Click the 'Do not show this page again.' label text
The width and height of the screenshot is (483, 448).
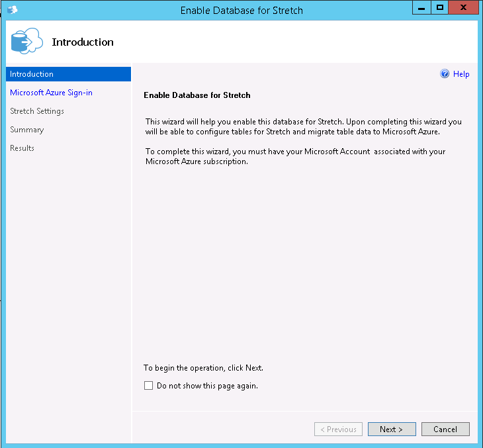207,386
